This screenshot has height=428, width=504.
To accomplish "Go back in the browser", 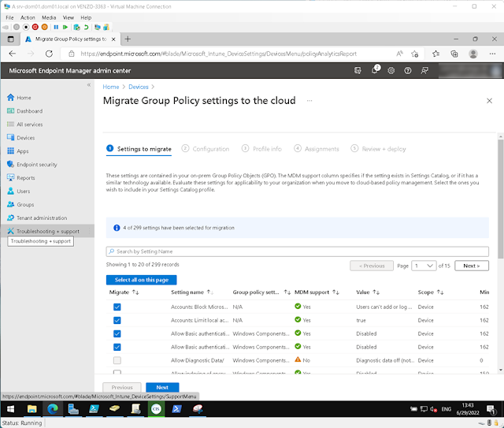I will click(x=13, y=54).
